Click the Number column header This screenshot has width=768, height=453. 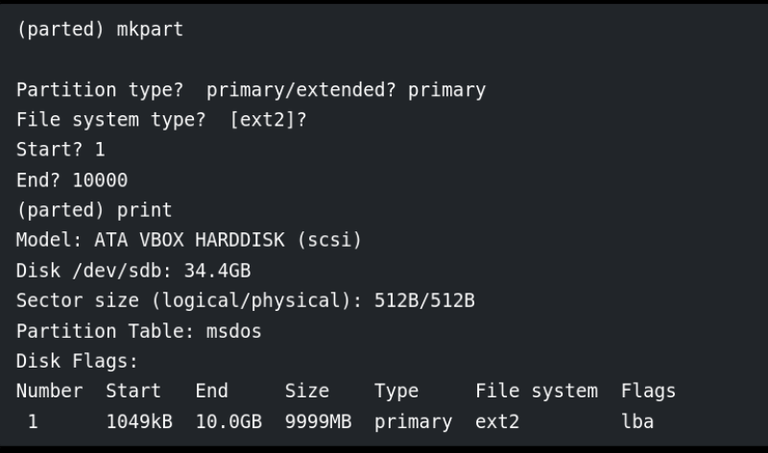point(49,391)
